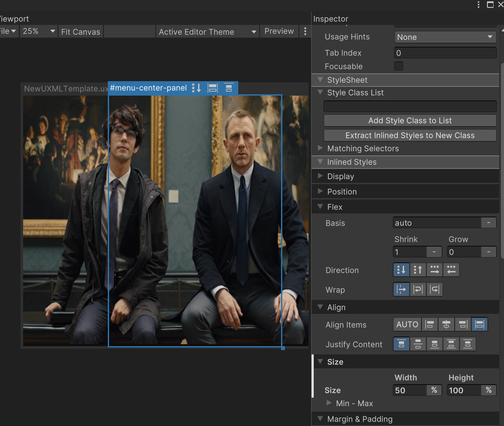
Task: Focus the Tab Index field
Action: pyautogui.click(x=445, y=53)
